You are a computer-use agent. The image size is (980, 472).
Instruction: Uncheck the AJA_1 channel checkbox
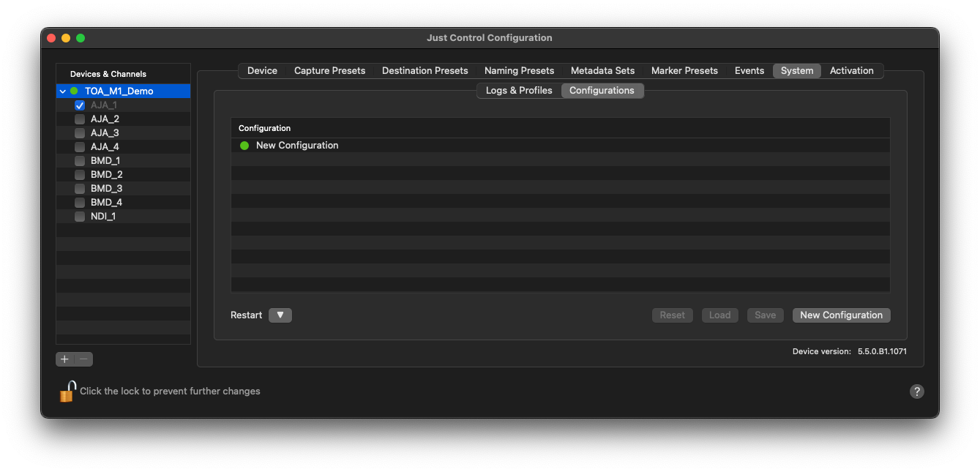80,105
